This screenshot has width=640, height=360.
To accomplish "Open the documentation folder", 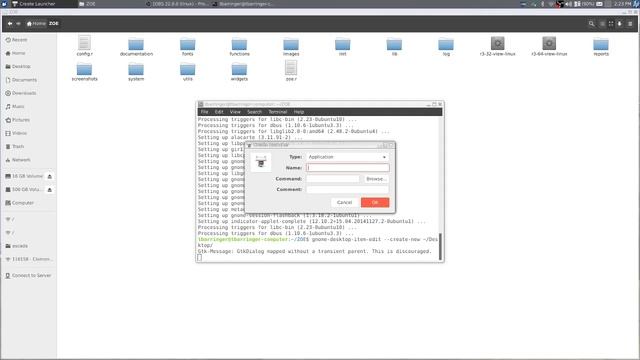I will pyautogui.click(x=136, y=47).
